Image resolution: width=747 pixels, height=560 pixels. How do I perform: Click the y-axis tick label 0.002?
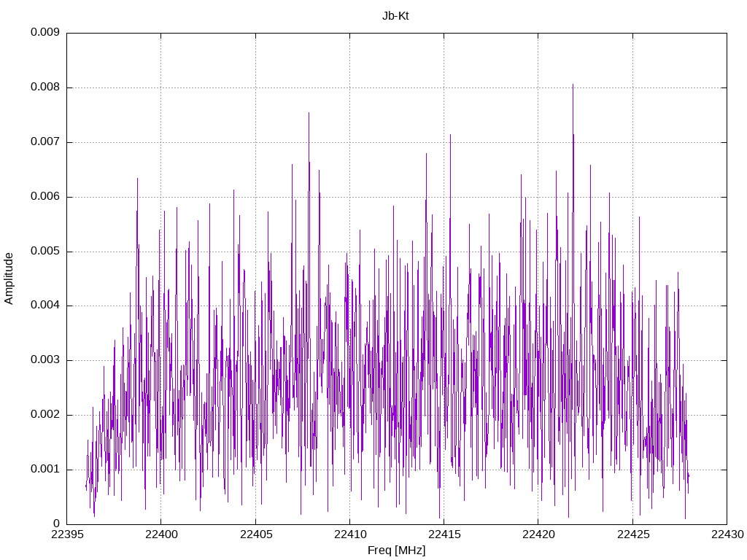pyautogui.click(x=45, y=415)
